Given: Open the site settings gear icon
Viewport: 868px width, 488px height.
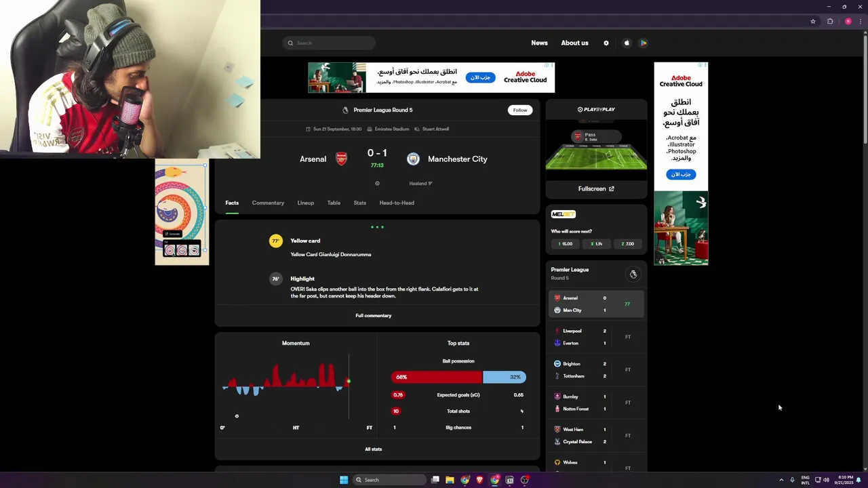Looking at the screenshot, I should (606, 43).
